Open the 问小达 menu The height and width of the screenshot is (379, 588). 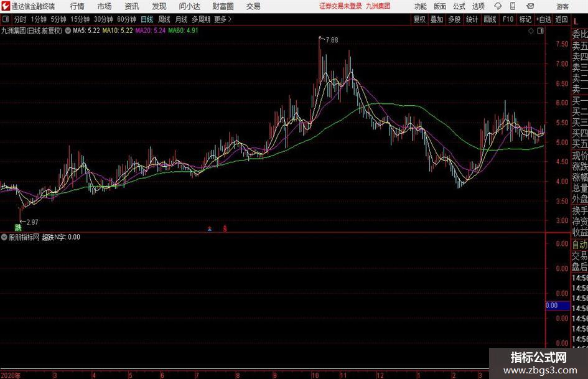click(x=189, y=6)
